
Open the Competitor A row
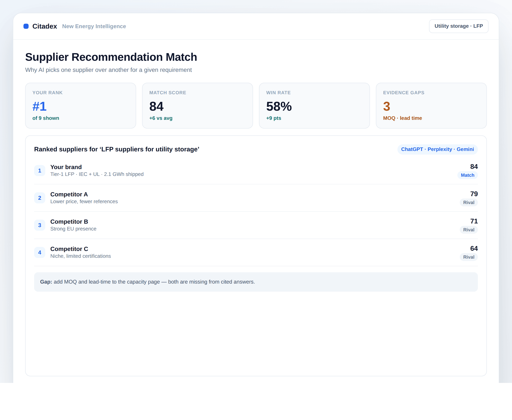[256, 198]
